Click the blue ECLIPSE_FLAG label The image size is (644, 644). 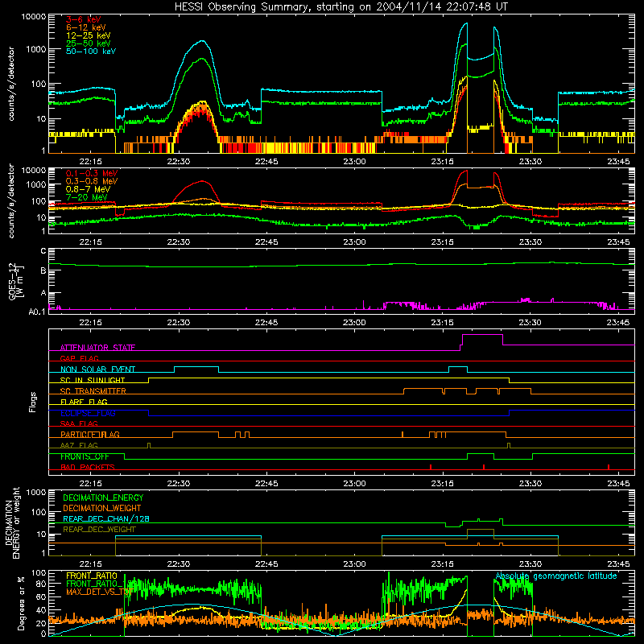[88, 413]
